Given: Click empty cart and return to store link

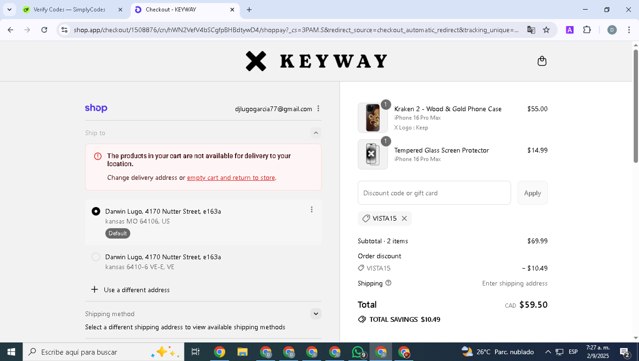Looking at the screenshot, I should point(231,178).
